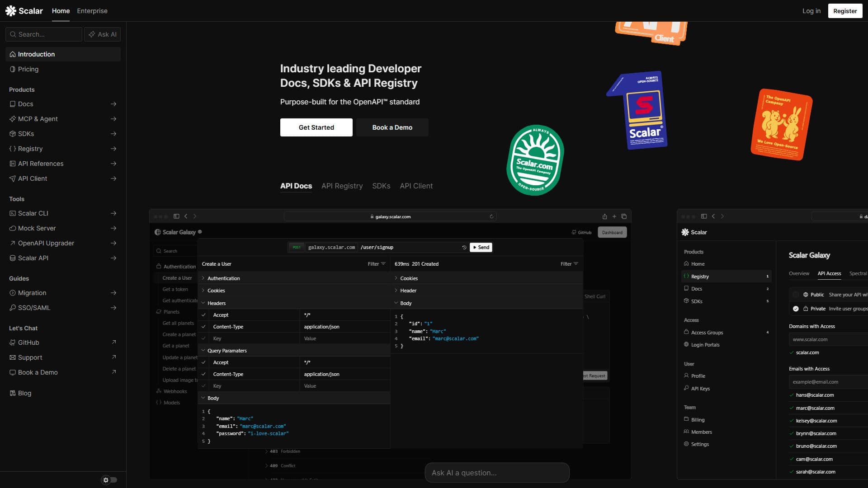Click the OpenAPI Upgrader arrow icon
The width and height of the screenshot is (868, 488).
point(13,243)
